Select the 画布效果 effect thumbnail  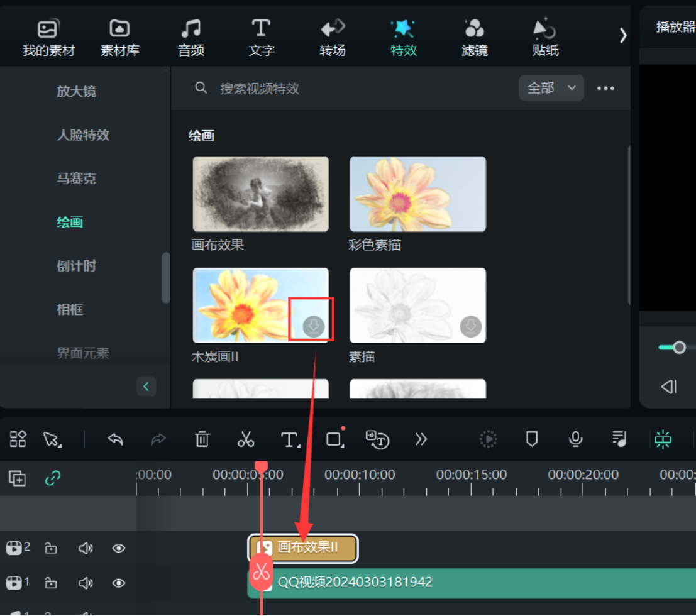coord(260,194)
